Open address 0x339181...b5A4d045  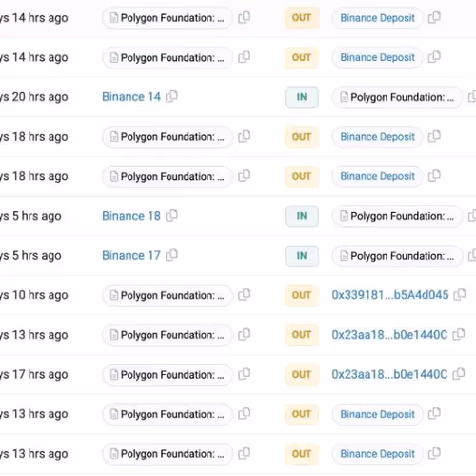click(x=390, y=295)
